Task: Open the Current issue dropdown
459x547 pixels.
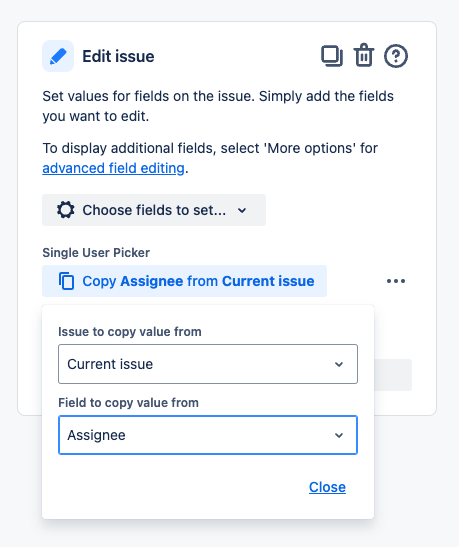Action: pos(208,364)
